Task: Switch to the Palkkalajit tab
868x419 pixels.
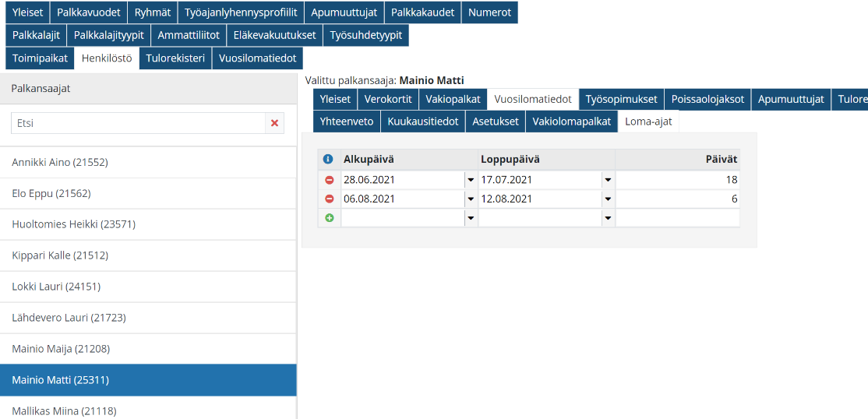Action: coord(36,35)
